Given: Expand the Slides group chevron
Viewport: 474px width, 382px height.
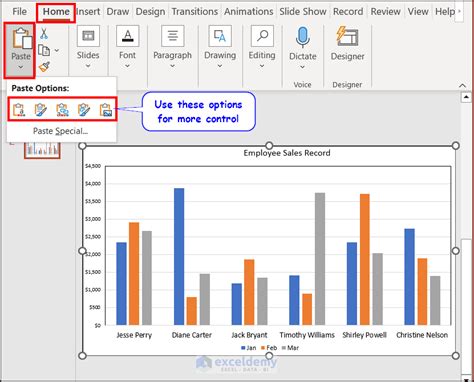Looking at the screenshot, I should tap(88, 66).
